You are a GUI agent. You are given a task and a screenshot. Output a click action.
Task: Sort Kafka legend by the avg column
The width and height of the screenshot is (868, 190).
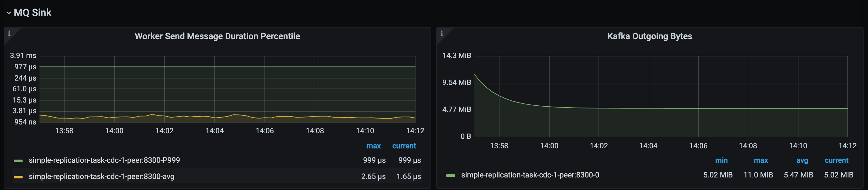(802, 160)
